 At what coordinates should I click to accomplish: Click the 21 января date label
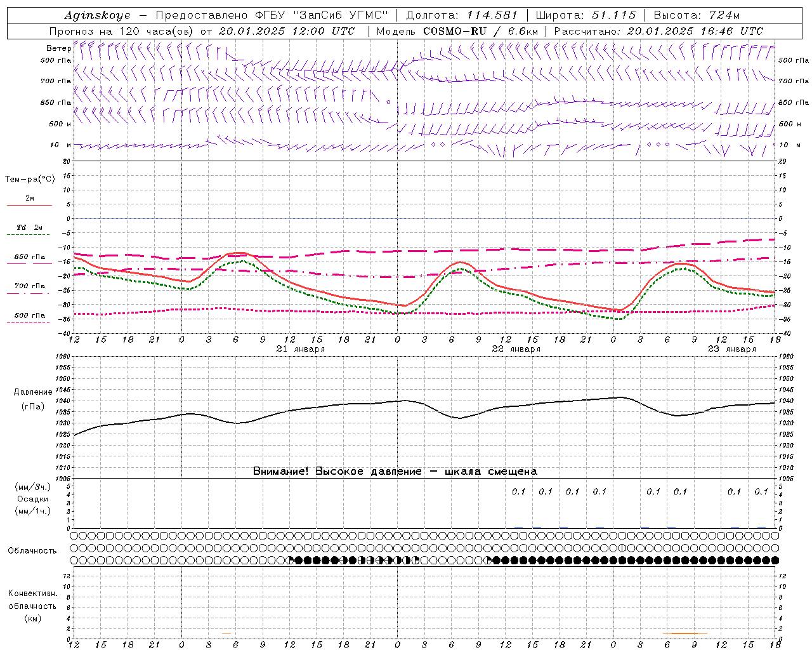coord(301,349)
